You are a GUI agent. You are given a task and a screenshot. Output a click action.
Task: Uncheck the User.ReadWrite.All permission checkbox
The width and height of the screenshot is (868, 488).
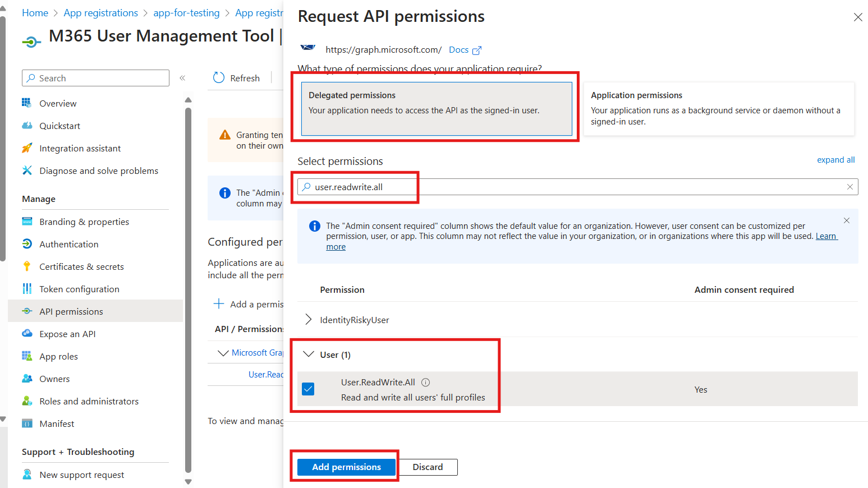point(308,389)
